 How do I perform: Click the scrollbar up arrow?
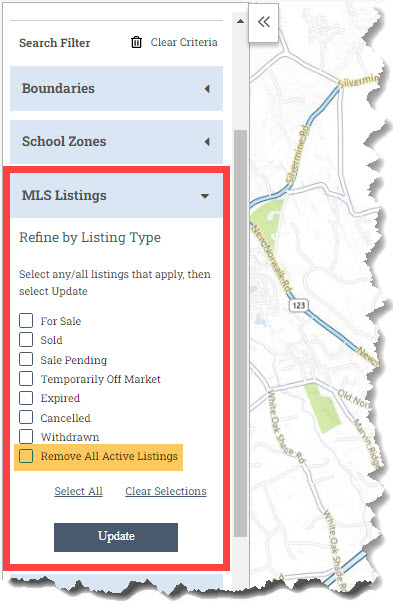pyautogui.click(x=240, y=21)
